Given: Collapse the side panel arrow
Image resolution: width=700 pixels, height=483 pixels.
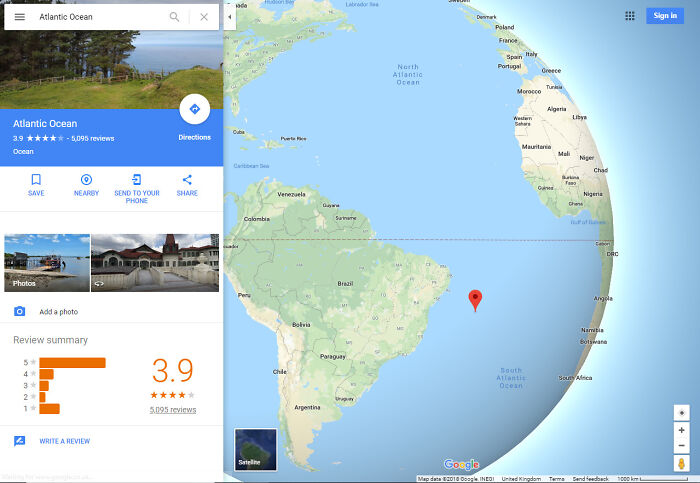Looking at the screenshot, I should pos(229,17).
